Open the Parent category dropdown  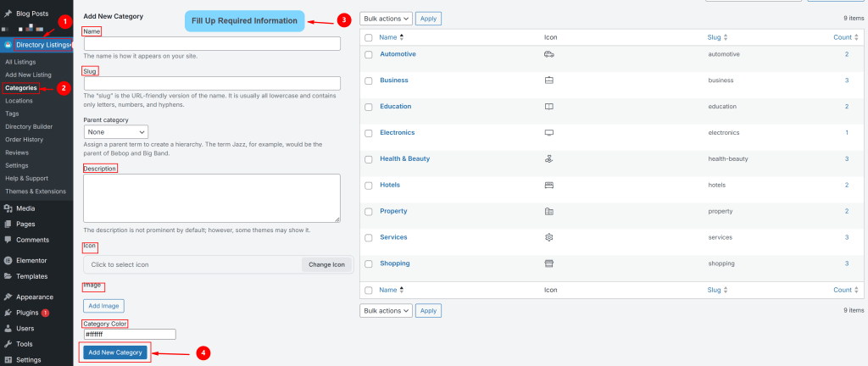pyautogui.click(x=115, y=132)
